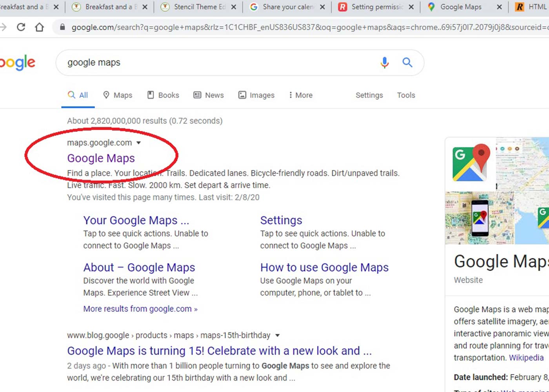This screenshot has width=549, height=392.
Task: Open search Tools
Action: (x=406, y=95)
